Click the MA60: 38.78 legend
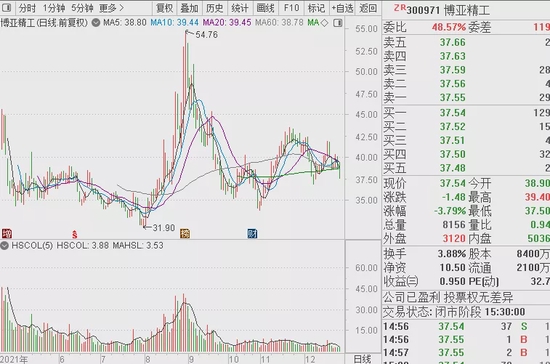Viewport: 550px width, 364px height. pyautogui.click(x=279, y=23)
